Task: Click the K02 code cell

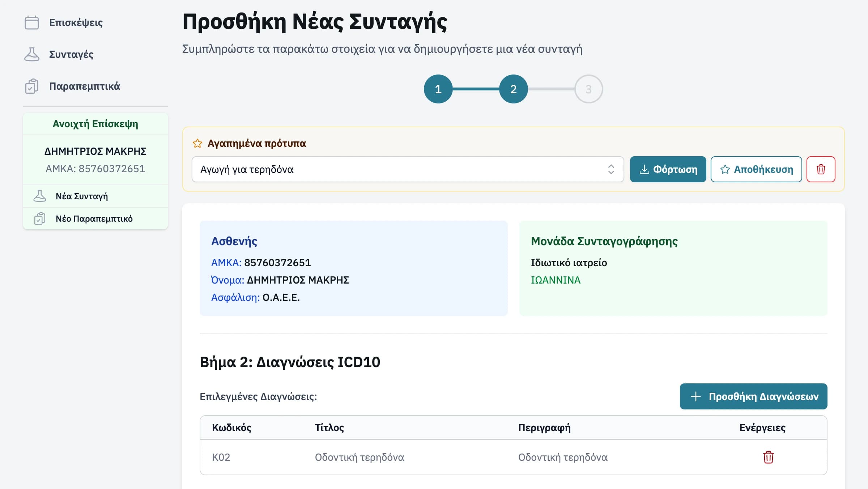Action: pyautogui.click(x=221, y=457)
